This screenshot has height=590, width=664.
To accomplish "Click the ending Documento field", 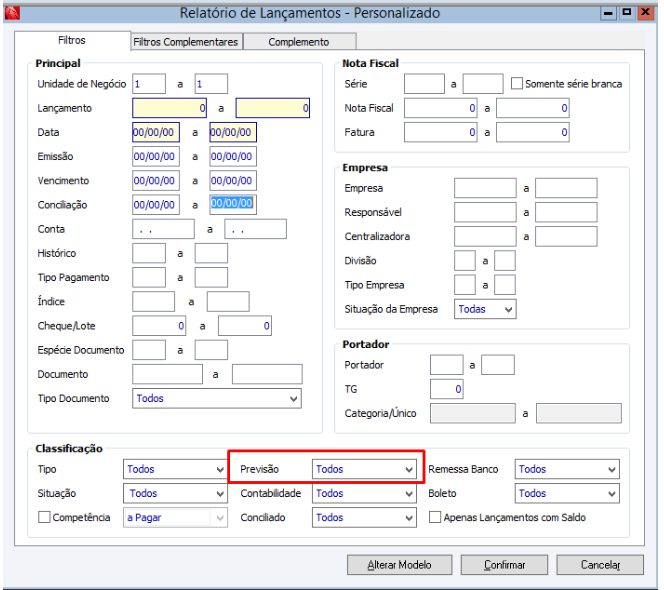I will [x=267, y=374].
